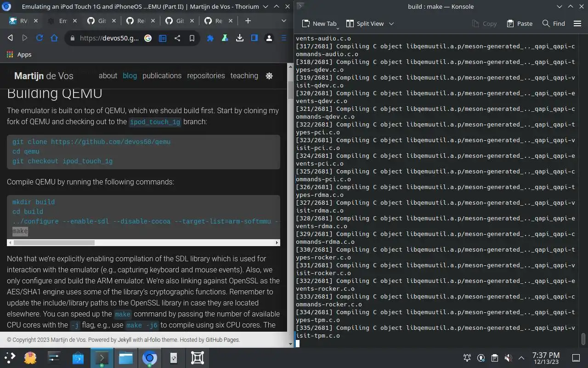Bookmark this page with the bookmark icon
Screen dimensions: 588x368
pyautogui.click(x=192, y=38)
